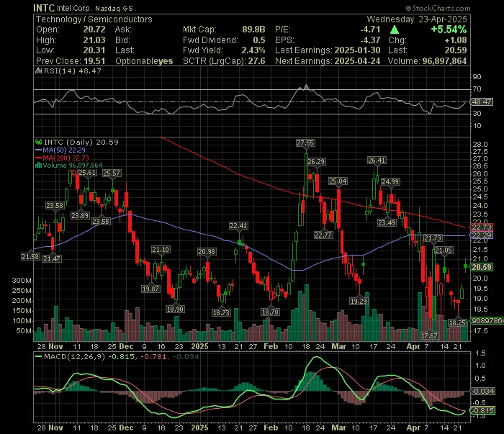Click the 18.90 low price label
This screenshot has height=434, width=504.
coord(175,309)
